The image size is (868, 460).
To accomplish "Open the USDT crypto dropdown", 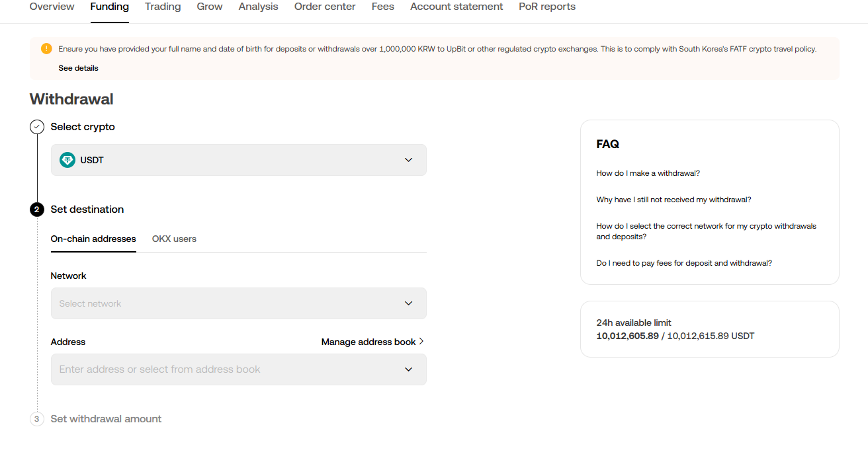I will coord(239,160).
